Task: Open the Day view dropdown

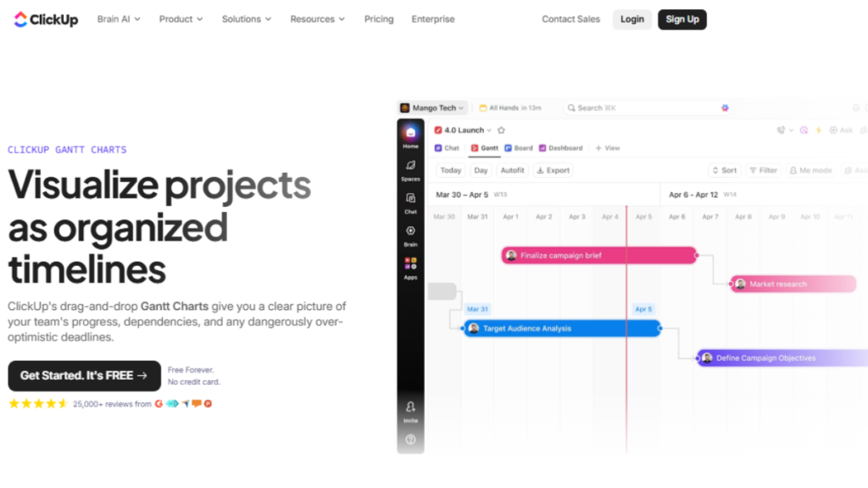Action: 481,169
